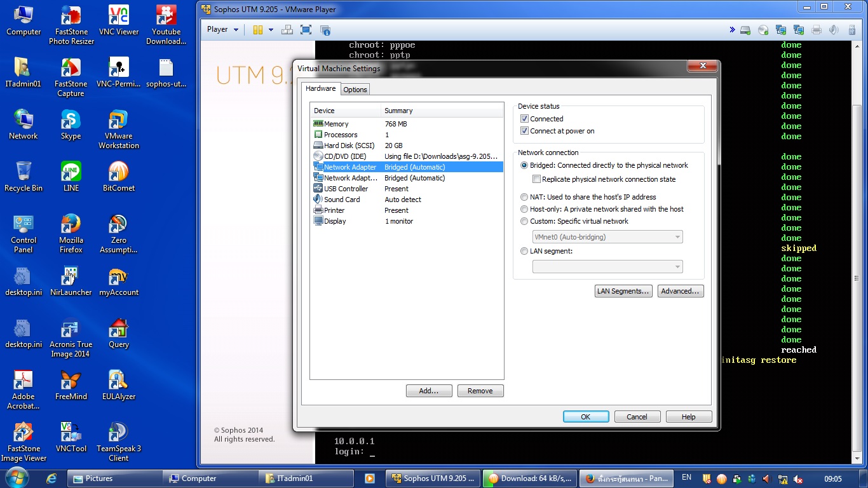
Task: Expand the hidden devices chevron in VMware toolbar
Action: pos(732,30)
